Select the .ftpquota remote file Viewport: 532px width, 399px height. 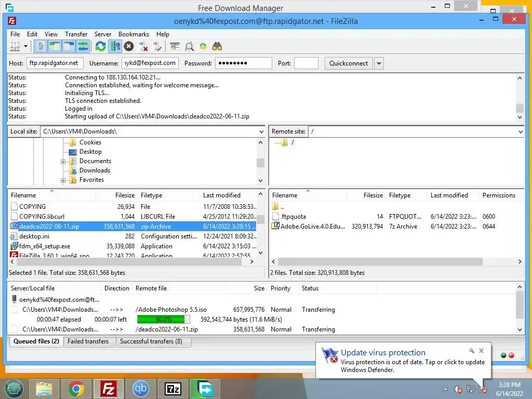pyautogui.click(x=293, y=217)
